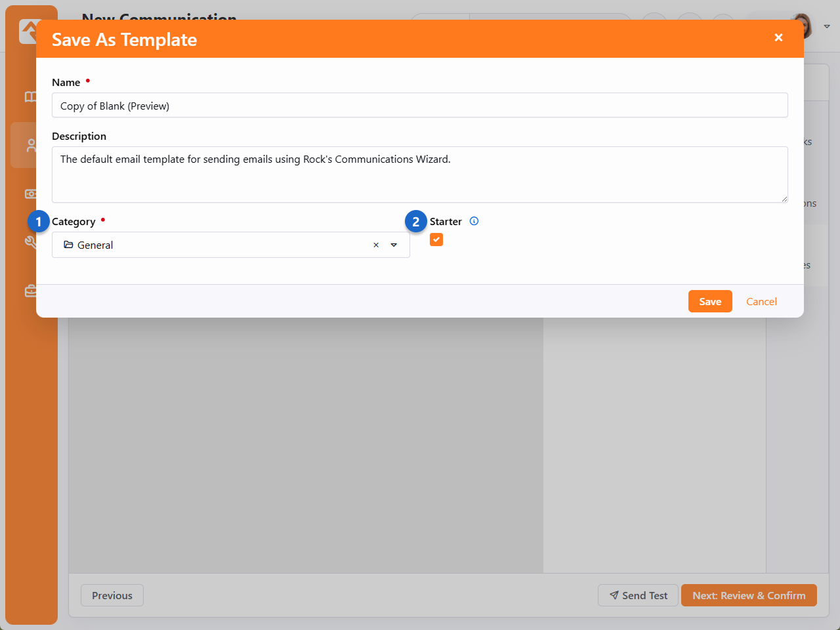Click the Name text field
This screenshot has width=840, height=630.
click(x=419, y=106)
